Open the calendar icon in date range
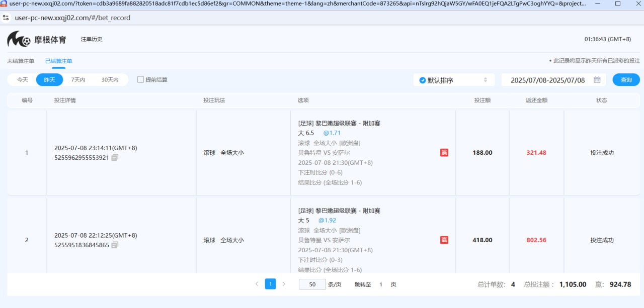The height and width of the screenshot is (308, 644). coord(597,80)
